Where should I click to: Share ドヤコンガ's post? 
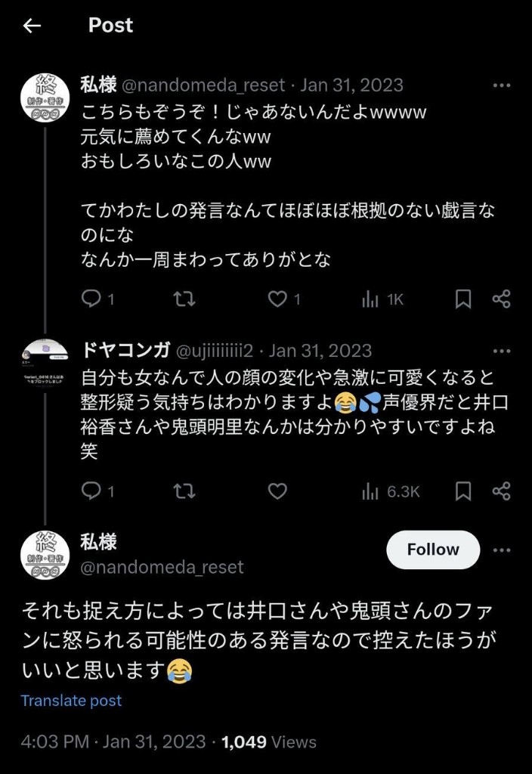pos(501,492)
